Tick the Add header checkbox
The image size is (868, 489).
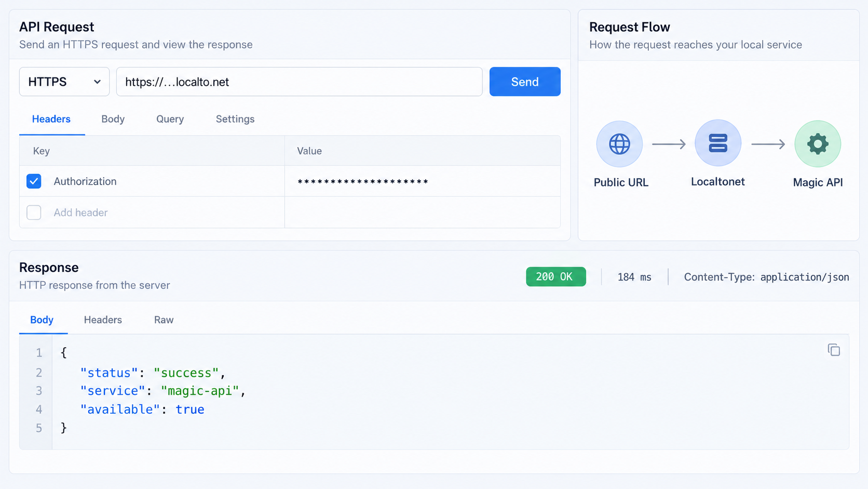coord(34,213)
